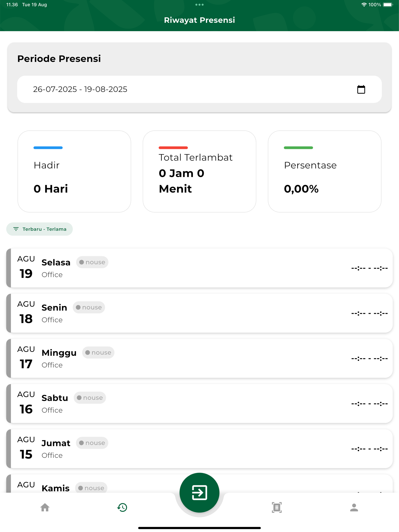Screen dimensions: 399x532
Task: Open the Sabtu 16 attendance entry
Action: (x=199, y=403)
